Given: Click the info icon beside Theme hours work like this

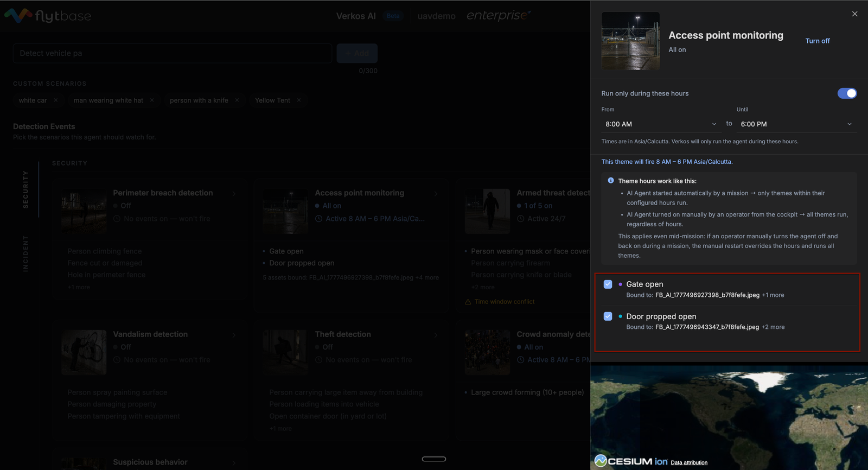Looking at the screenshot, I should 611,181.
